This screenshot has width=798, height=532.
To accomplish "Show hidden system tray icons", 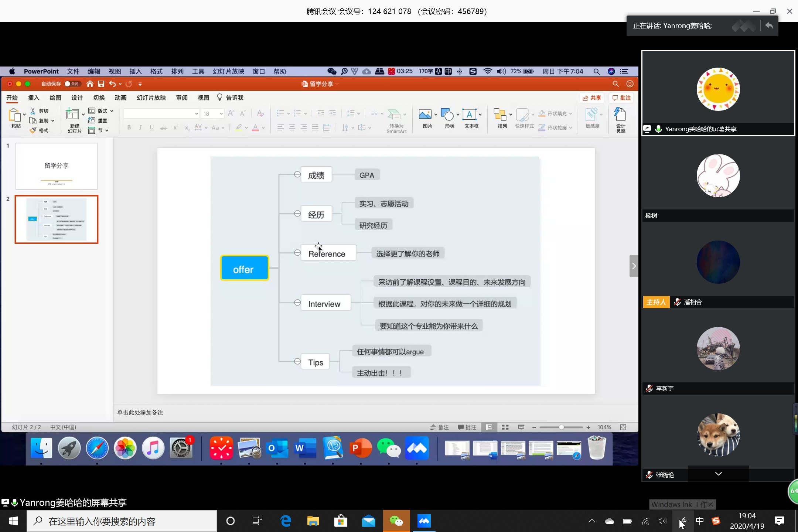I will [x=591, y=521].
